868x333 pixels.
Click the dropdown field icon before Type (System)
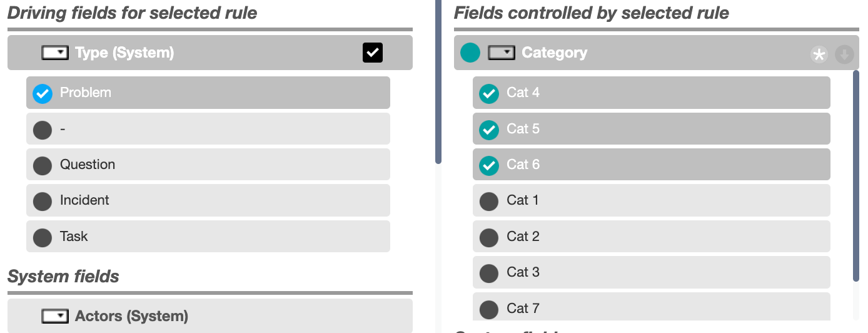(x=55, y=53)
